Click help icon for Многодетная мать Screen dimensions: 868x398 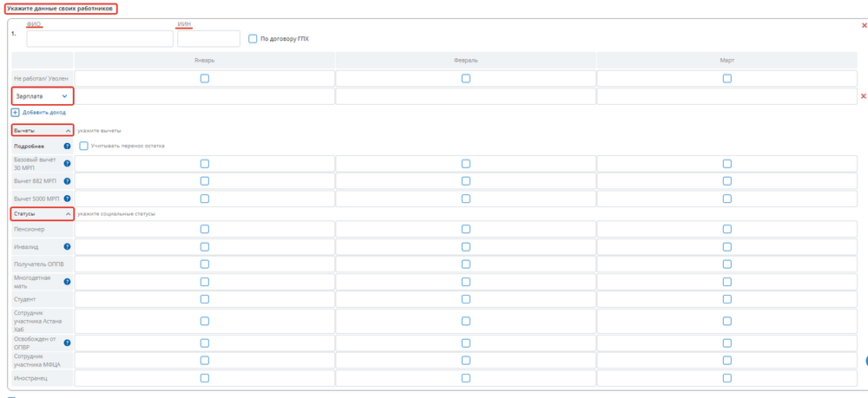click(x=67, y=281)
